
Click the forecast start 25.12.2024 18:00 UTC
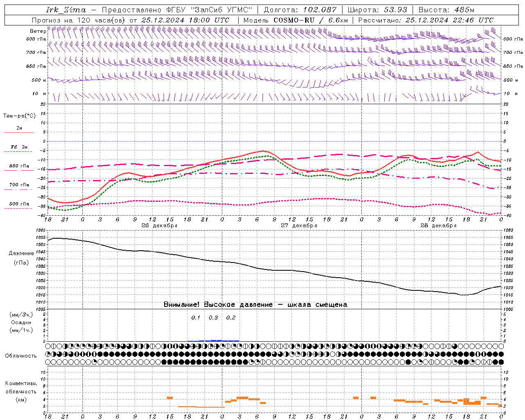point(185,20)
